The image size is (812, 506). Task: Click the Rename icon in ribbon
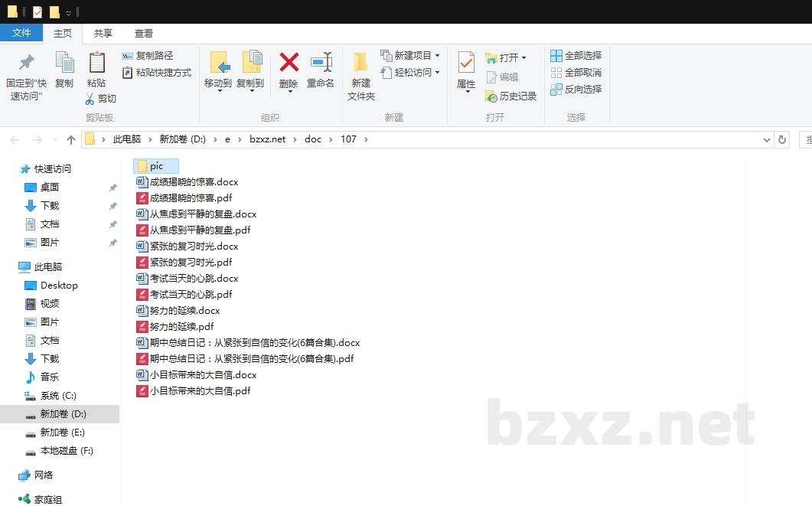coord(321,62)
